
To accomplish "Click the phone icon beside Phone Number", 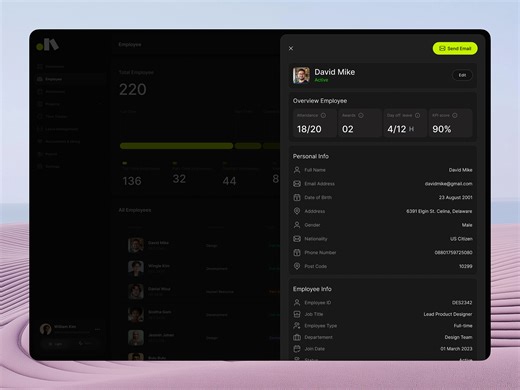I will [297, 252].
